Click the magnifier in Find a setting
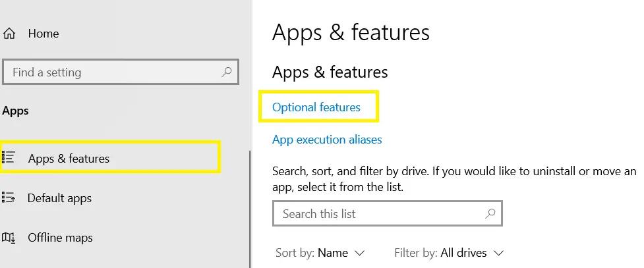Viewport: 644px width, 268px height. 226,72
